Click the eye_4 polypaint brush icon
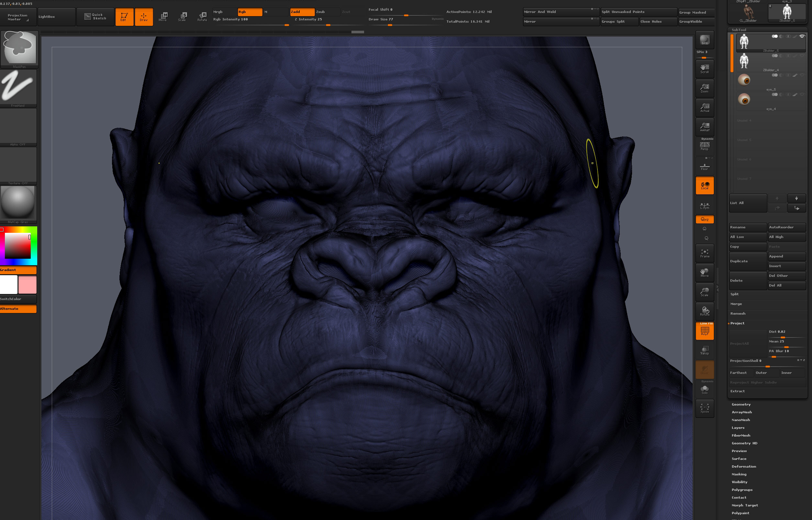Viewport: 812px width, 520px height. [795, 94]
